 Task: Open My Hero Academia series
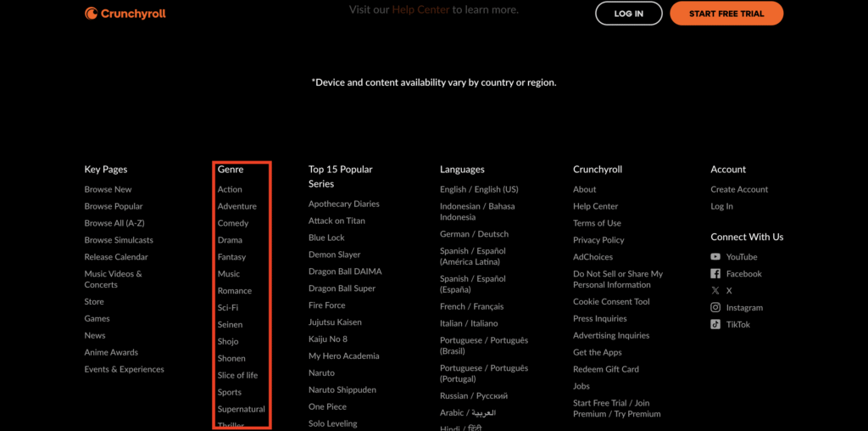tap(344, 356)
